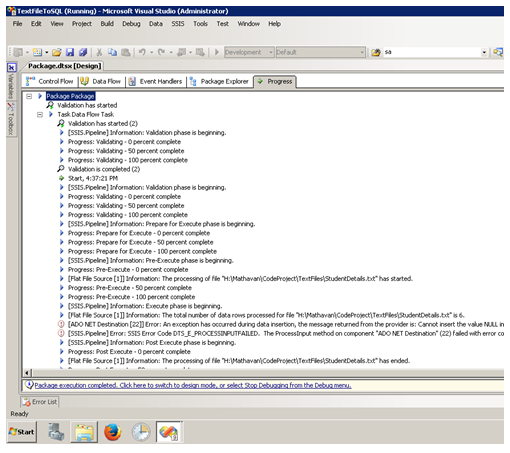The height and width of the screenshot is (453, 510).
Task: Open the Error List panel tab
Action: pos(40,402)
